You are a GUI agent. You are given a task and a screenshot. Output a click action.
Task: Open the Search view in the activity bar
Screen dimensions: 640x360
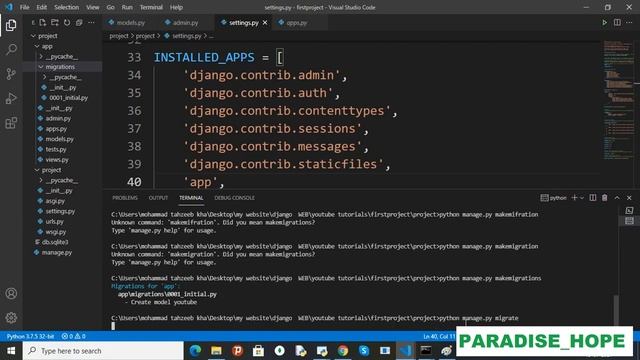tap(11, 50)
